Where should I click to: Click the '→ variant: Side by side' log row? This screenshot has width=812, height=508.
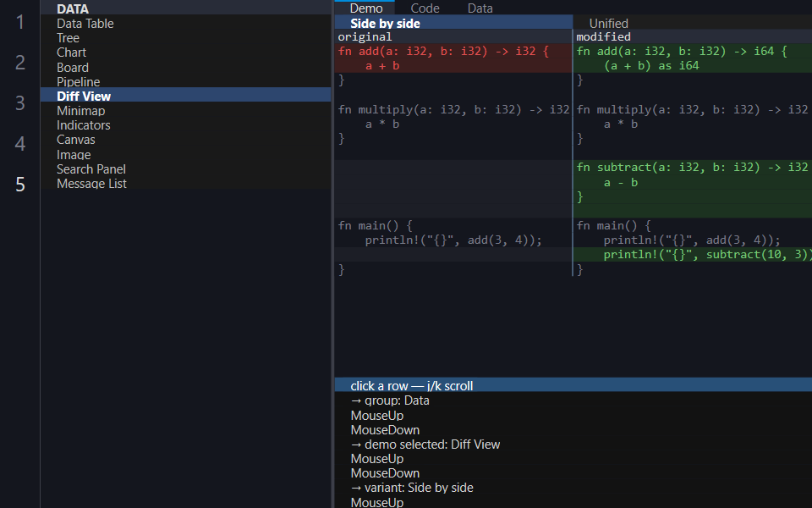[573, 488]
